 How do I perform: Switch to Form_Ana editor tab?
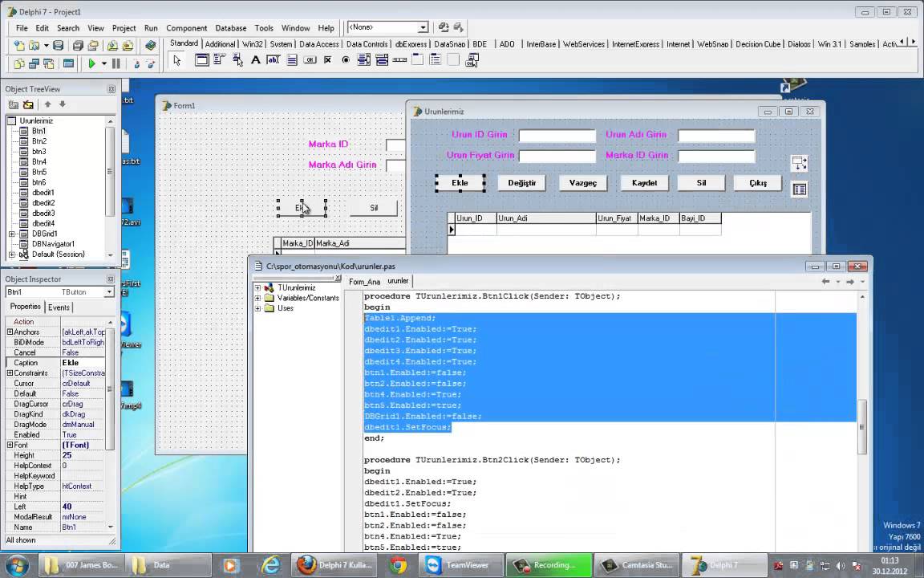(364, 281)
